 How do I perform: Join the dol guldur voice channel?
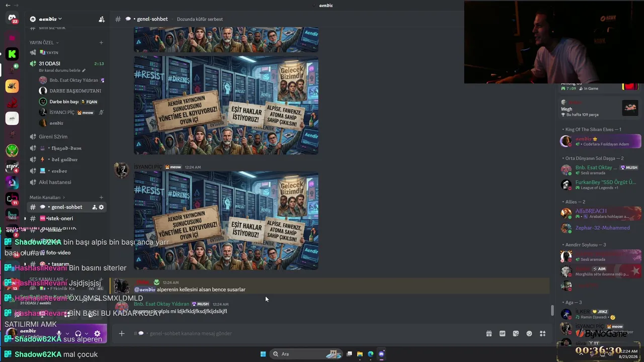pyautogui.click(x=65, y=159)
